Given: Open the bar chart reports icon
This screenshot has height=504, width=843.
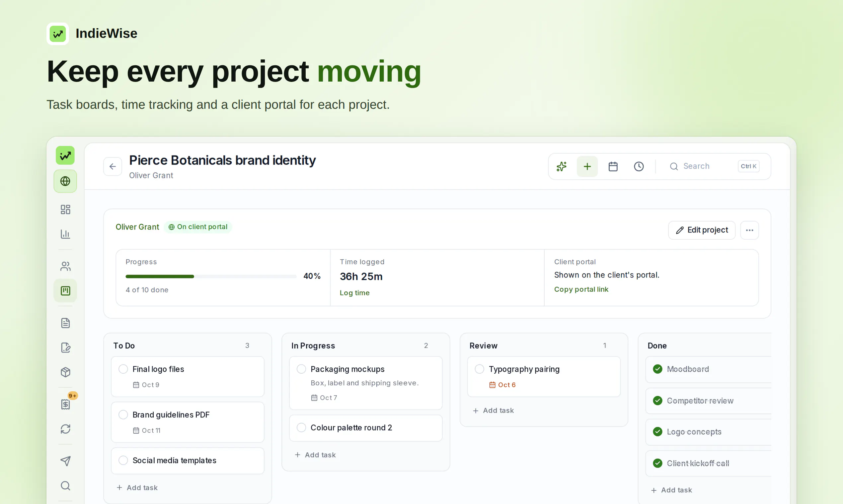Looking at the screenshot, I should tap(65, 234).
